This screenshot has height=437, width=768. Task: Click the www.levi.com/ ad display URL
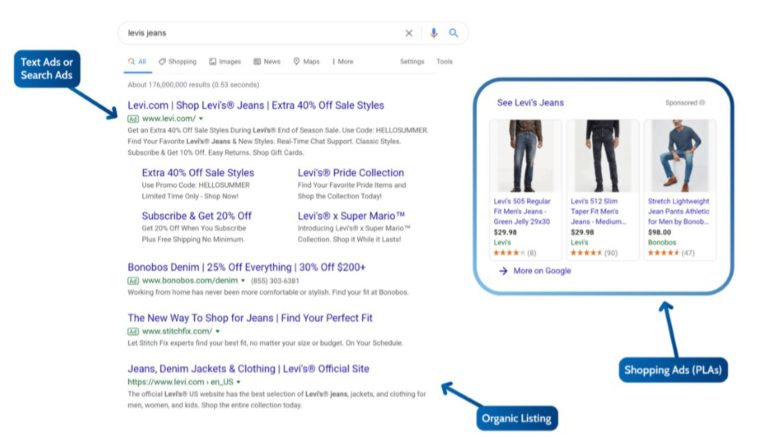tap(168, 119)
